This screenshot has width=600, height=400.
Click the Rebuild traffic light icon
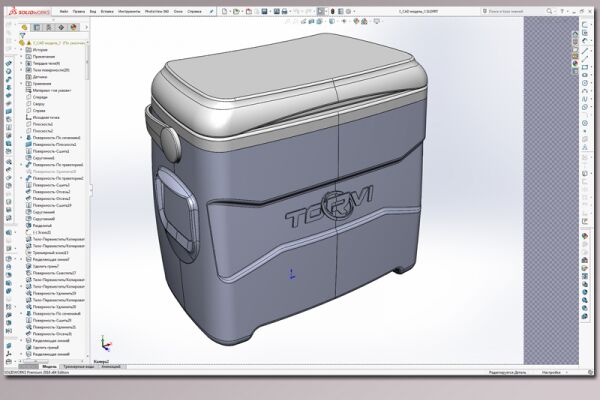coord(332,11)
